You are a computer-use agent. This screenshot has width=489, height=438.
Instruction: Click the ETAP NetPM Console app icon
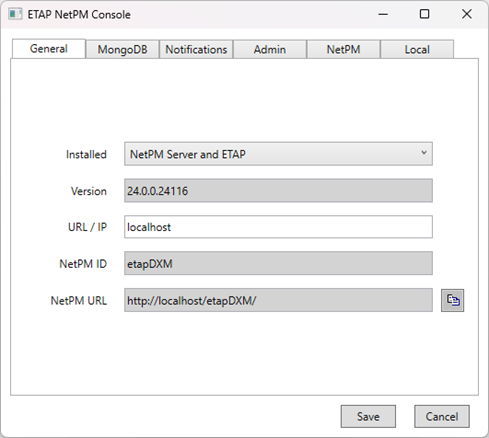[15, 14]
